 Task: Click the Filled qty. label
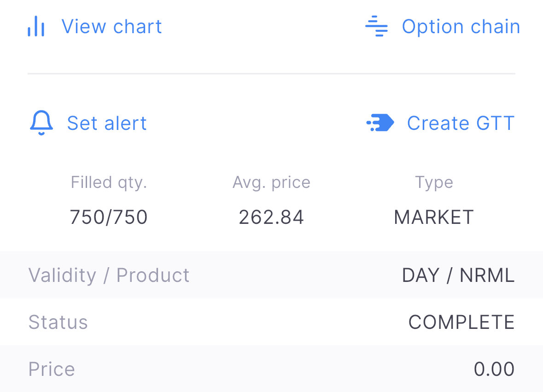coord(109,182)
